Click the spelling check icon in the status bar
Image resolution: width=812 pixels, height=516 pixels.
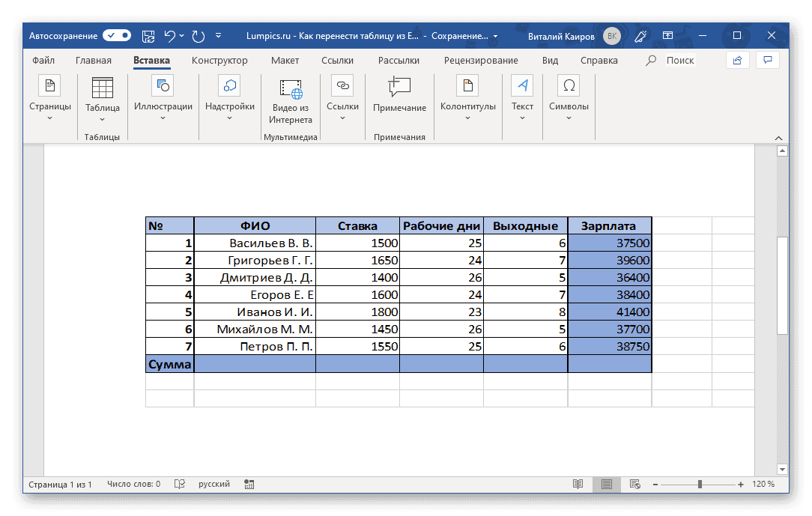[x=180, y=484]
